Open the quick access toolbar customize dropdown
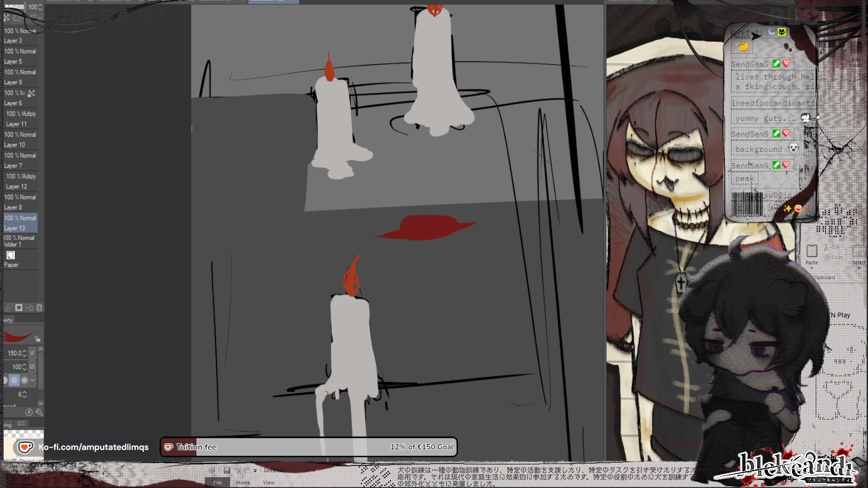 pyautogui.click(x=255, y=471)
